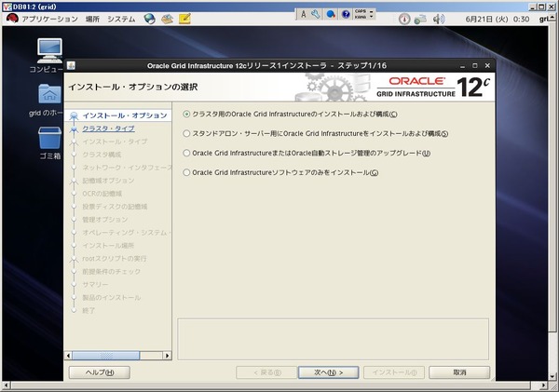Click the step sidebar scroll left arrow

point(68,356)
